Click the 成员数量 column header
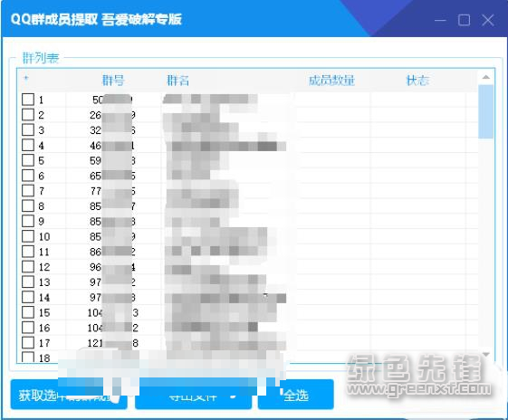 point(331,80)
